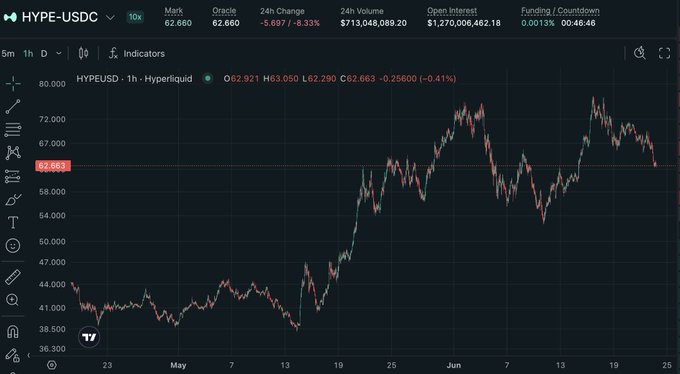This screenshot has height=374, width=680.
Task: Click the 62.663 current price tag
Action: 52,166
